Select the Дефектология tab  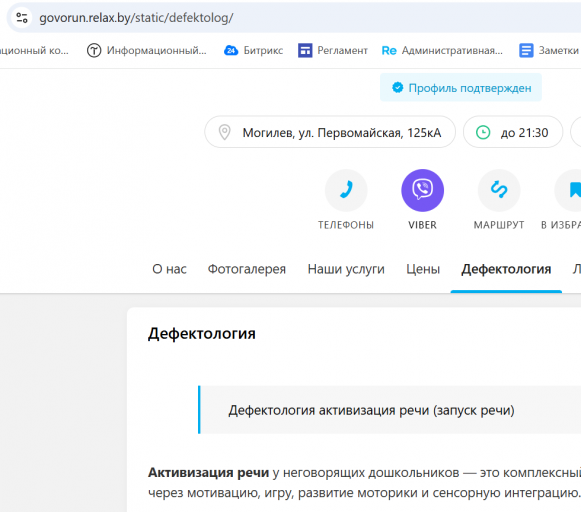coord(506,269)
